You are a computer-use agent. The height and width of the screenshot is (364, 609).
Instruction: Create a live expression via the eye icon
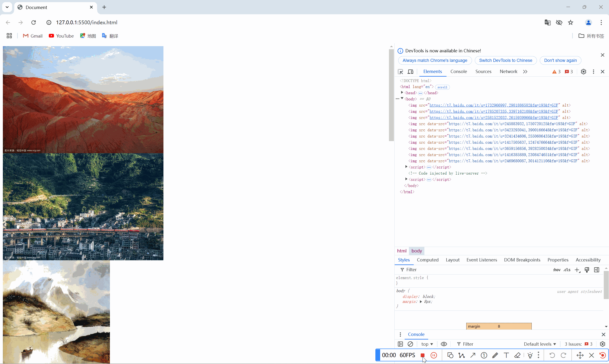tap(444, 344)
